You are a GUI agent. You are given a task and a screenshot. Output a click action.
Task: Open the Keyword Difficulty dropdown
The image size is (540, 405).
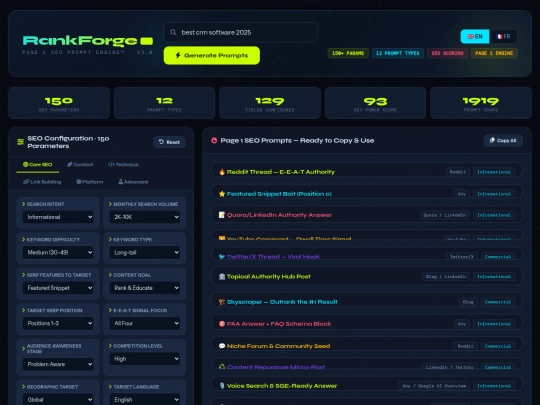58,252
